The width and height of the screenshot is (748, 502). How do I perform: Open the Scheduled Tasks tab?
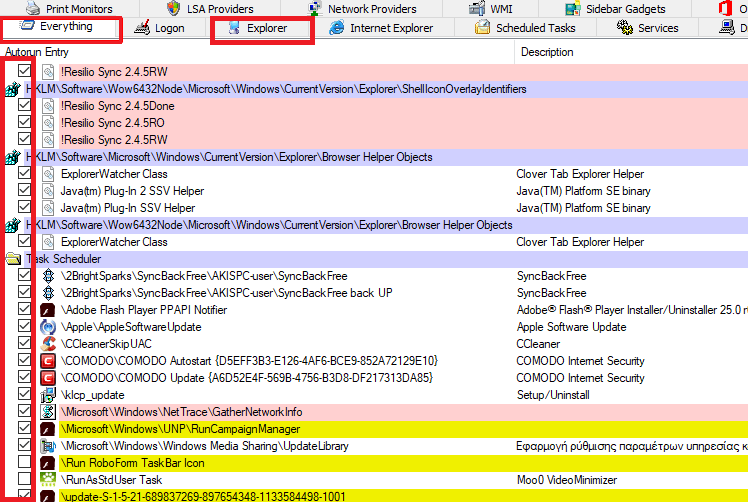[526, 28]
